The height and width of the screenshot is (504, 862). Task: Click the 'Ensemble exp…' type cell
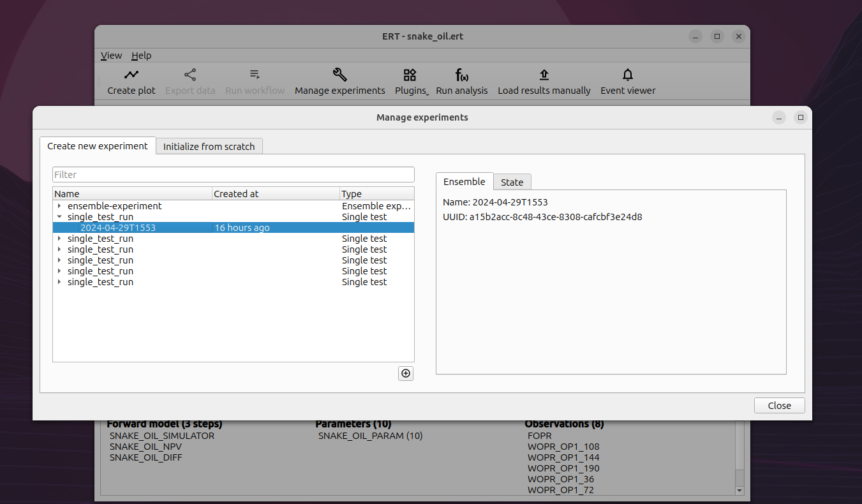[x=376, y=206]
